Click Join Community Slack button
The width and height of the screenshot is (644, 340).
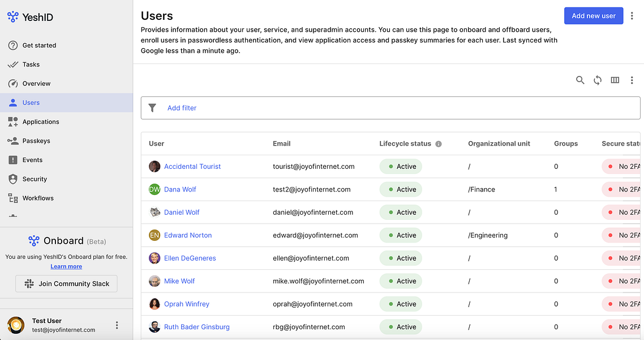coord(66,284)
